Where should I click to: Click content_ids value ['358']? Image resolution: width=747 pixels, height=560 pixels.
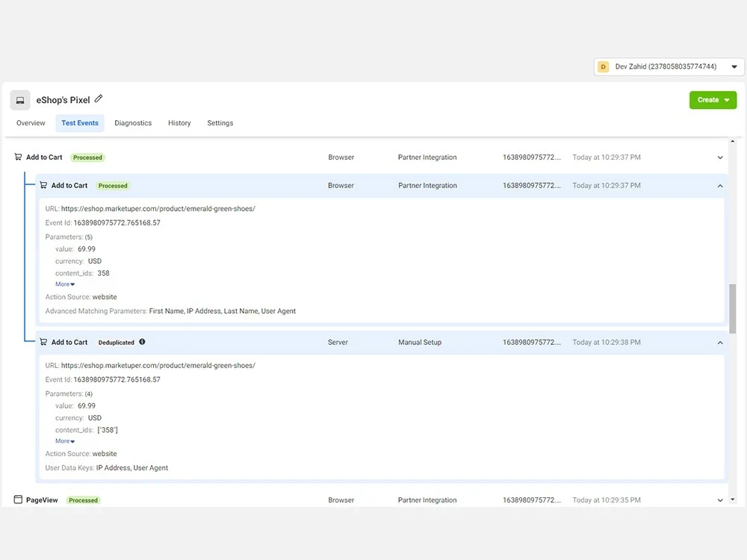point(107,430)
